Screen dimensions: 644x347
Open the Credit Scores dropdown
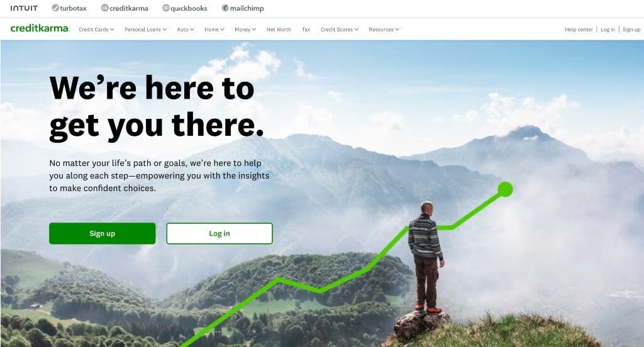coord(340,30)
